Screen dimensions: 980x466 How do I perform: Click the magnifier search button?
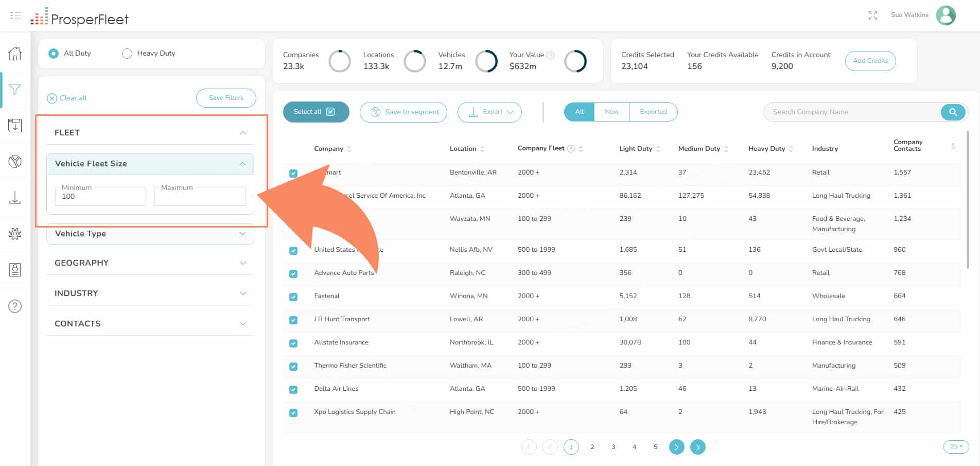[953, 112]
